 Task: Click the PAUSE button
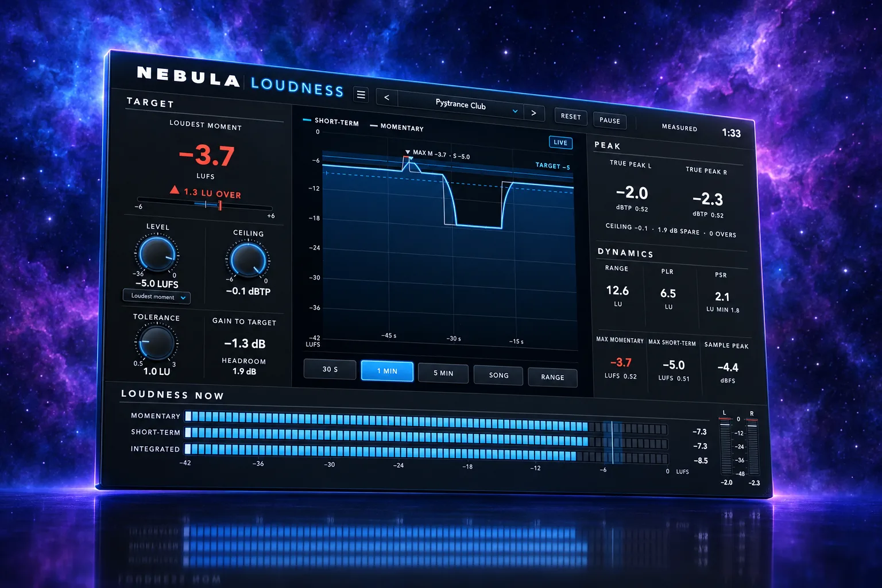point(610,120)
